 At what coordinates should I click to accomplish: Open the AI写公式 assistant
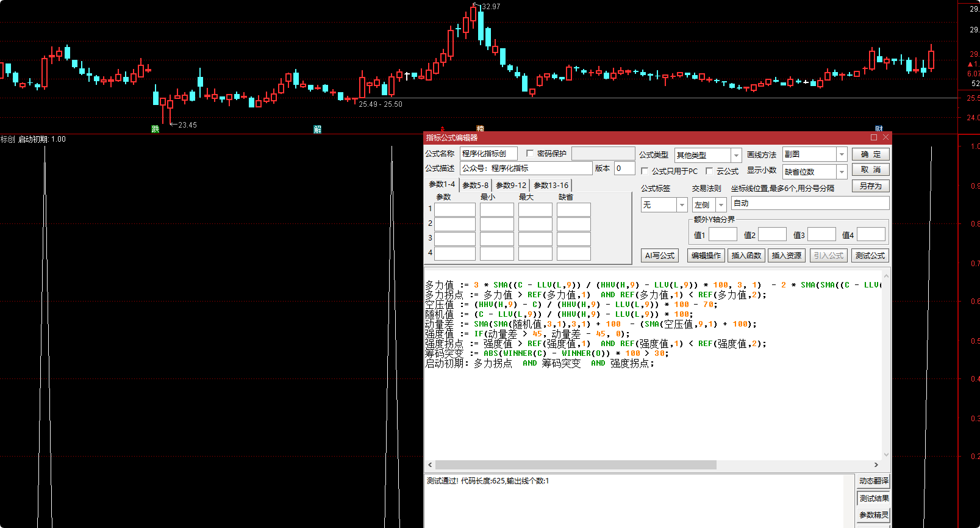pos(660,256)
